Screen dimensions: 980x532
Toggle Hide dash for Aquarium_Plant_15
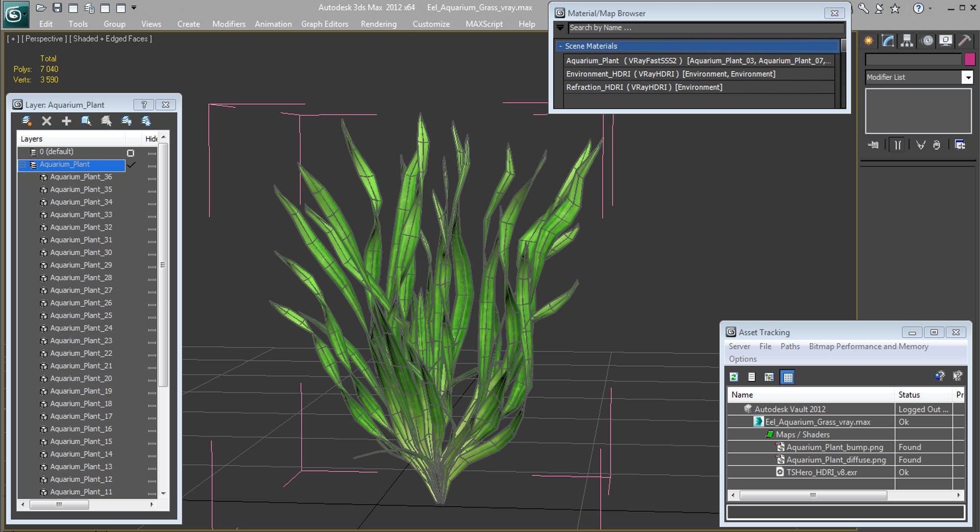tap(152, 443)
